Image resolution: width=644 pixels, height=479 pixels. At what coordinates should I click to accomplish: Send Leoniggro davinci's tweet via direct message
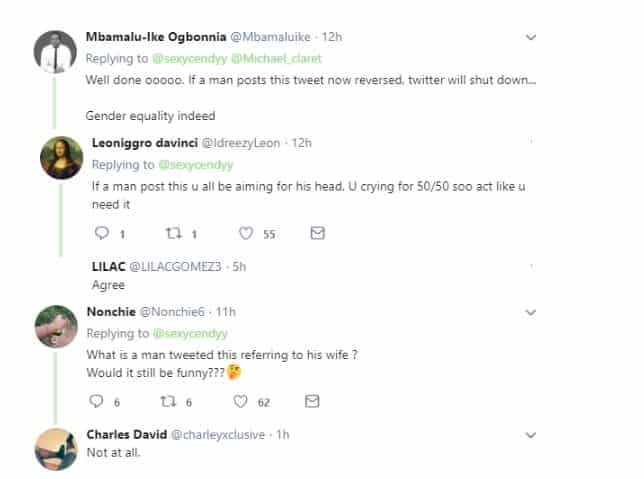[317, 233]
